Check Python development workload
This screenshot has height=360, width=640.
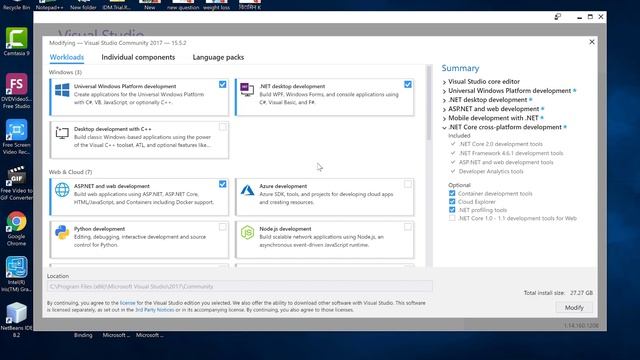point(222,227)
